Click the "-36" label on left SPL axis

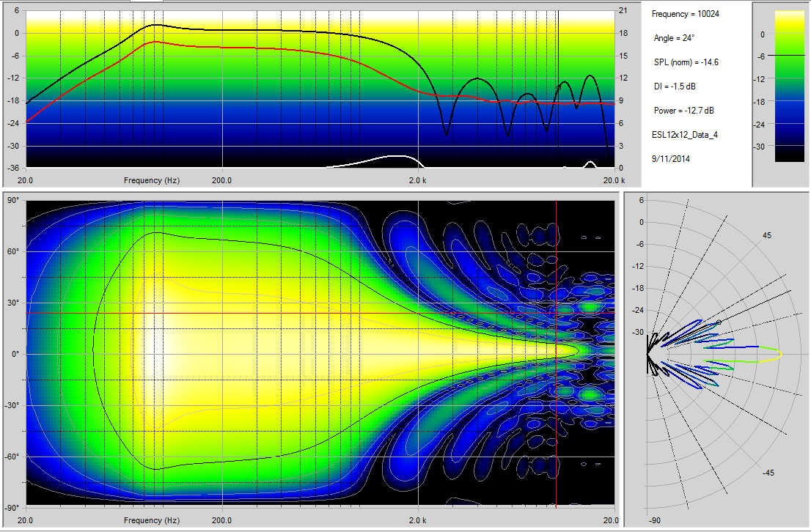coord(13,168)
